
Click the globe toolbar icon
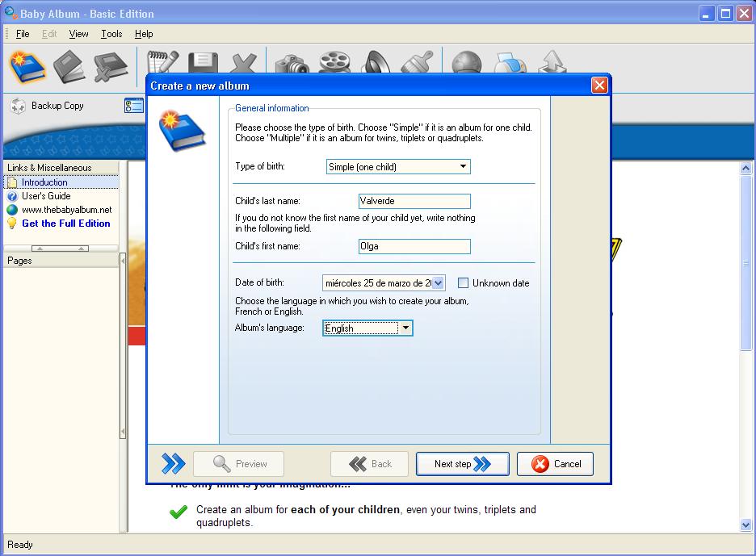click(x=466, y=62)
